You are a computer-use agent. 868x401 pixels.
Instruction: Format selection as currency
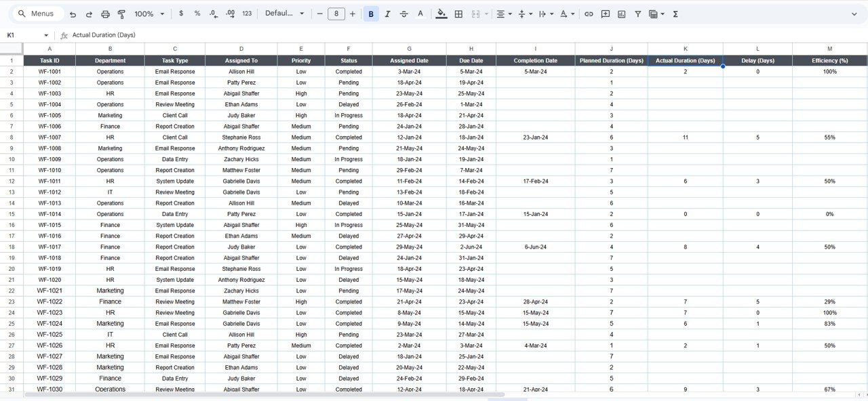pos(180,14)
